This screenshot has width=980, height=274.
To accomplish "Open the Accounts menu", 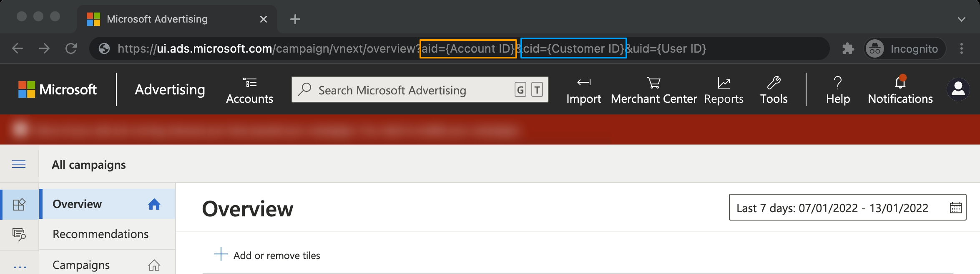I will 249,90.
